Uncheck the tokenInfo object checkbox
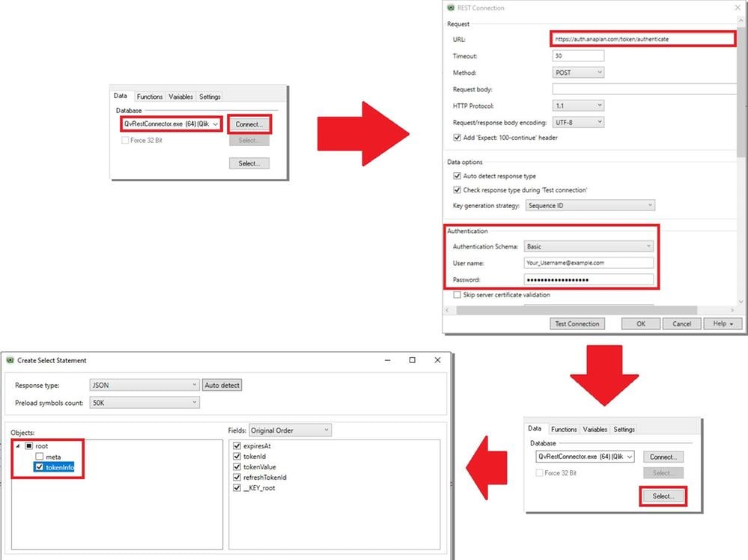 click(40, 467)
